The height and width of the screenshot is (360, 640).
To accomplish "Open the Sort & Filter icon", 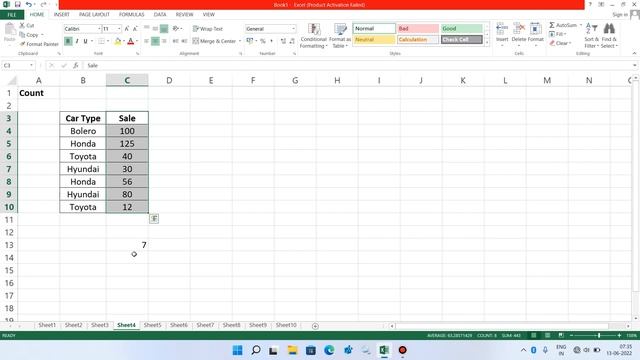I will (x=591, y=29).
